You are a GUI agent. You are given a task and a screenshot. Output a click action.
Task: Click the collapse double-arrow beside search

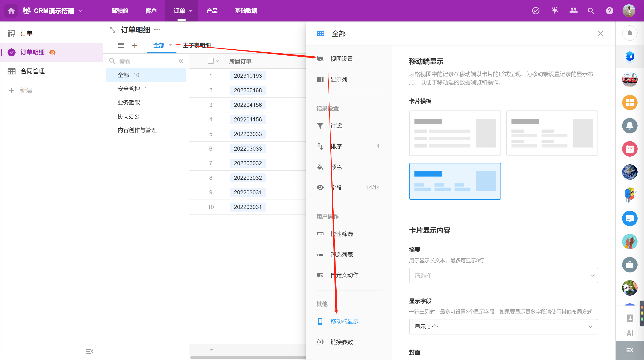pyautogui.click(x=181, y=61)
